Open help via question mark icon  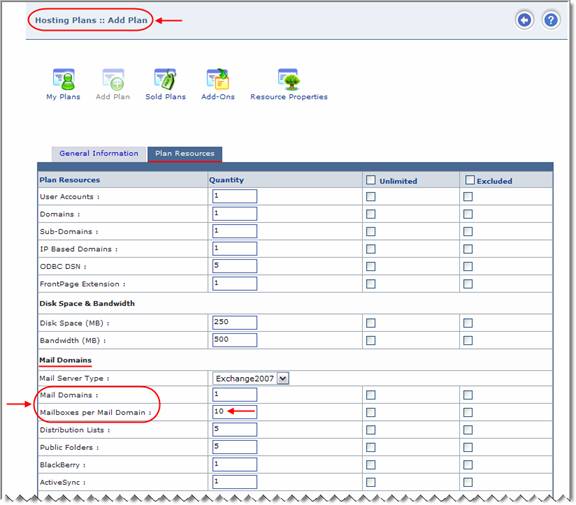(x=551, y=20)
